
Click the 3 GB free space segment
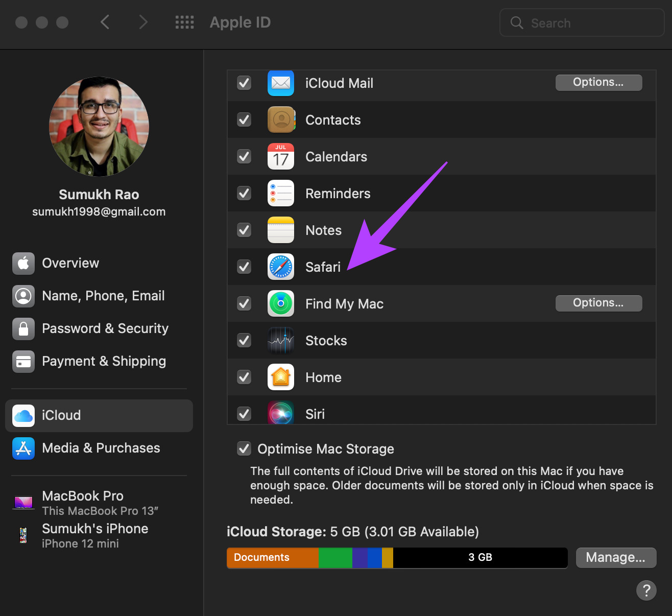pos(480,558)
